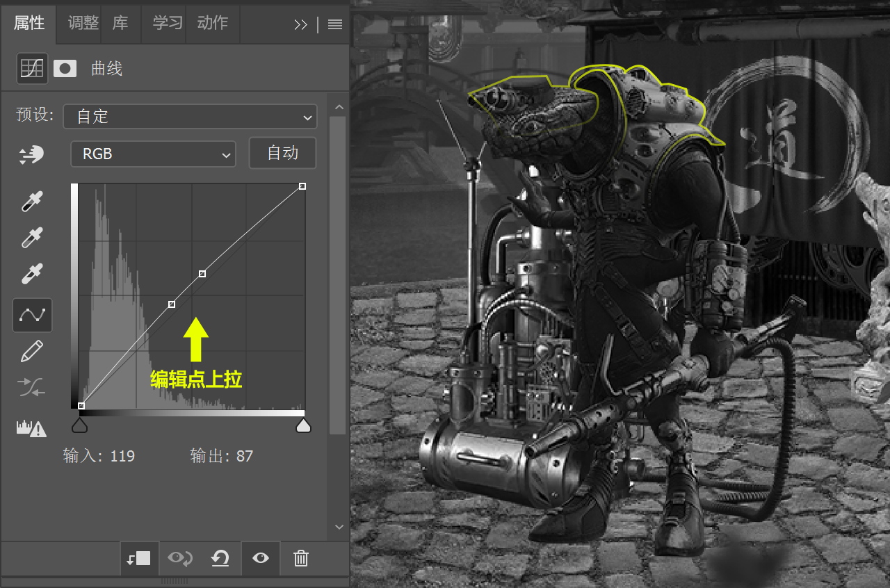Open the panel flyout menu icon
This screenshot has width=890, height=588.
tap(335, 25)
